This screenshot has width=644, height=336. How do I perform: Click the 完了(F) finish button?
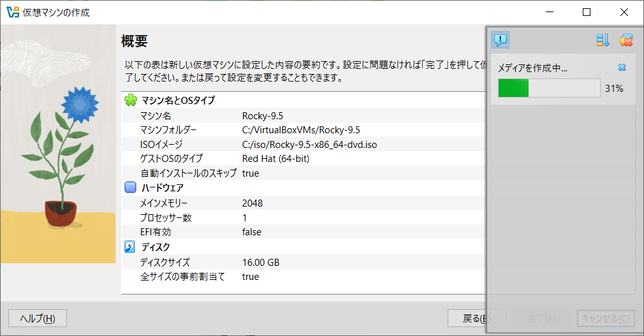pos(541,318)
